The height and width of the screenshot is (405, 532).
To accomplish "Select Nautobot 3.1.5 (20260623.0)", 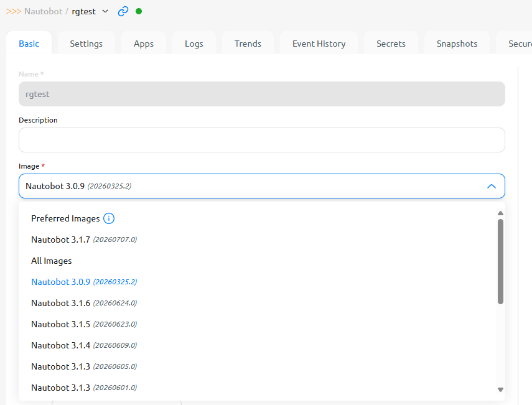I will click(258, 324).
